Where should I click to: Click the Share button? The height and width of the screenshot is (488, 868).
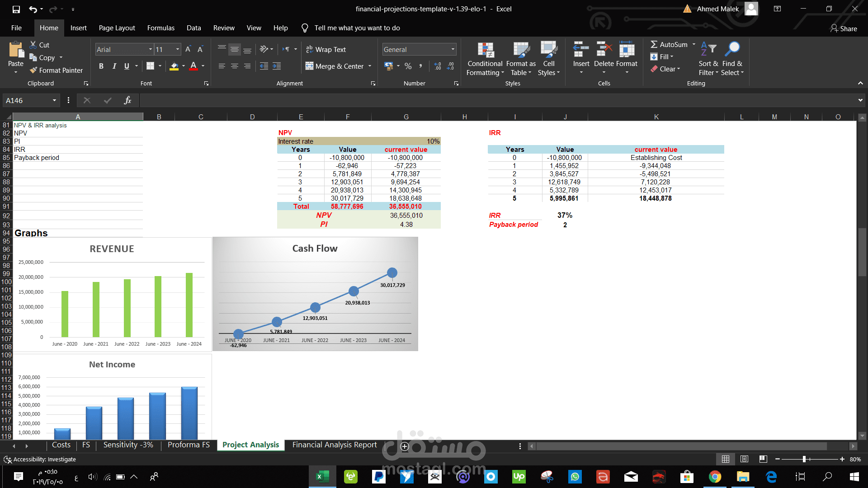click(x=844, y=28)
